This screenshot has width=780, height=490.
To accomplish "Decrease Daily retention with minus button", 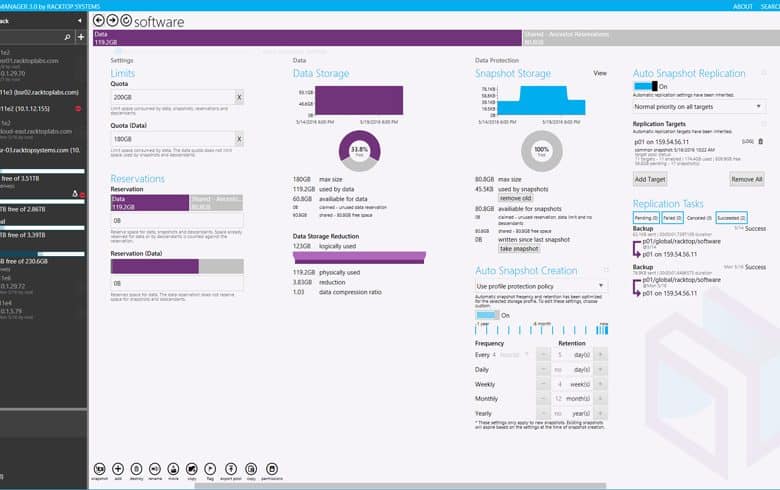I will [x=543, y=370].
